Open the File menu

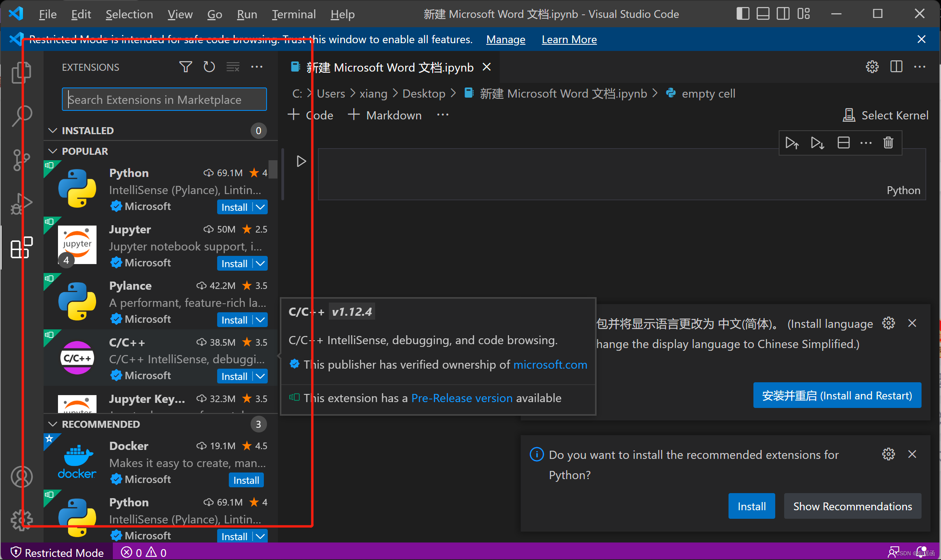(x=48, y=14)
